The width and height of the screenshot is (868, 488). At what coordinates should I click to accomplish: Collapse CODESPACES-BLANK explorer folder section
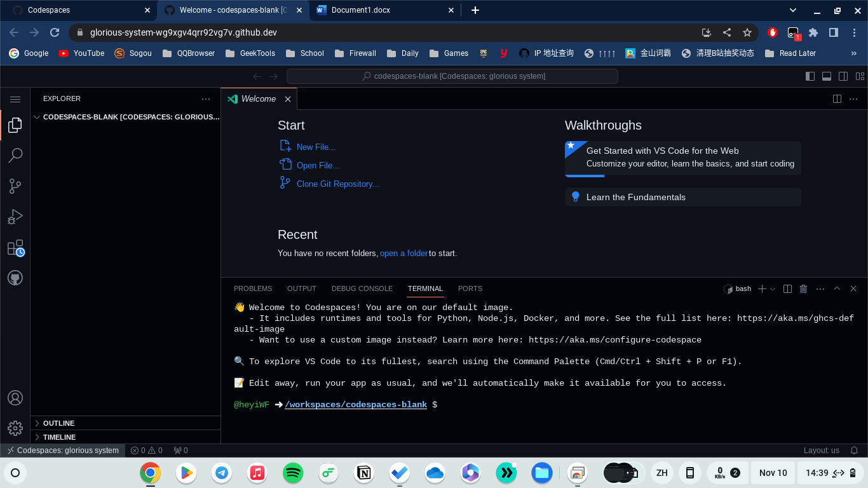tap(126, 117)
